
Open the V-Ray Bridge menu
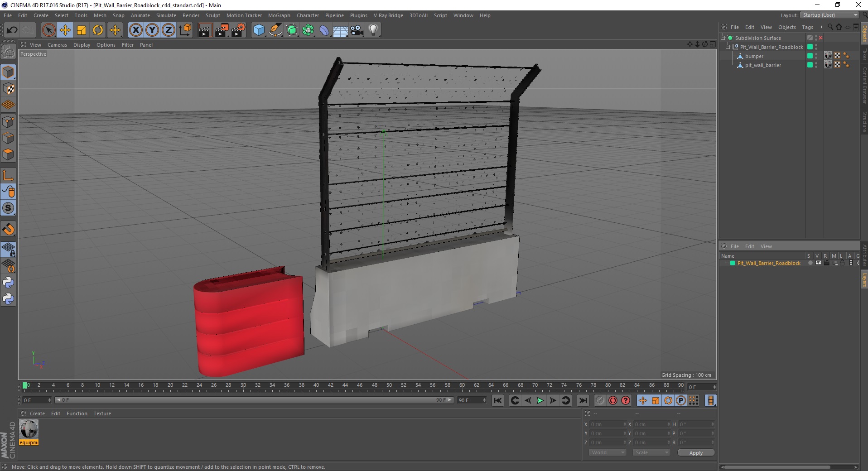tap(388, 15)
